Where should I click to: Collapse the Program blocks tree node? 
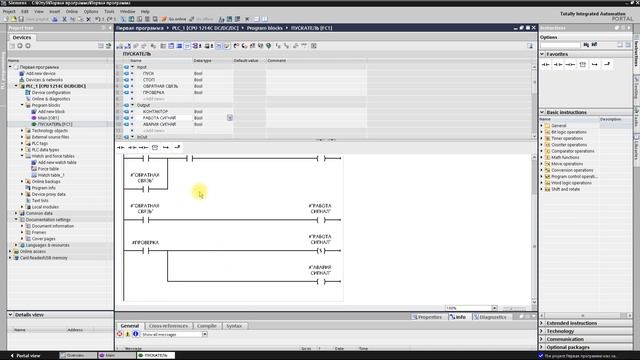click(x=22, y=105)
